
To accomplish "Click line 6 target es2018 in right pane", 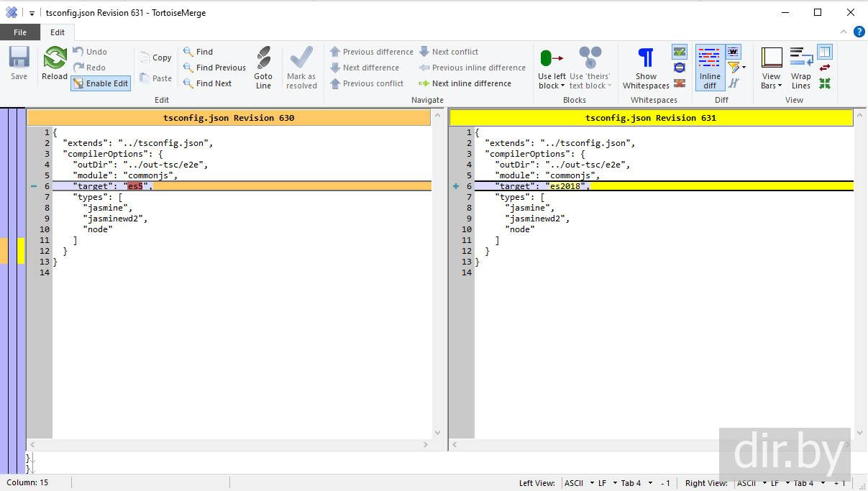I will point(542,186).
